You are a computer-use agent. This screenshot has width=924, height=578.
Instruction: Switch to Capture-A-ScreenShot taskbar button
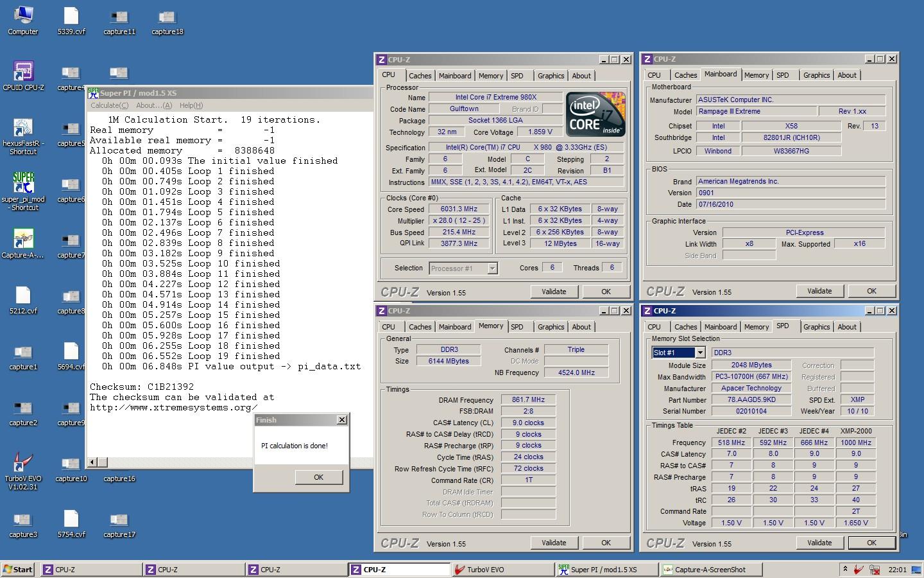pos(710,570)
